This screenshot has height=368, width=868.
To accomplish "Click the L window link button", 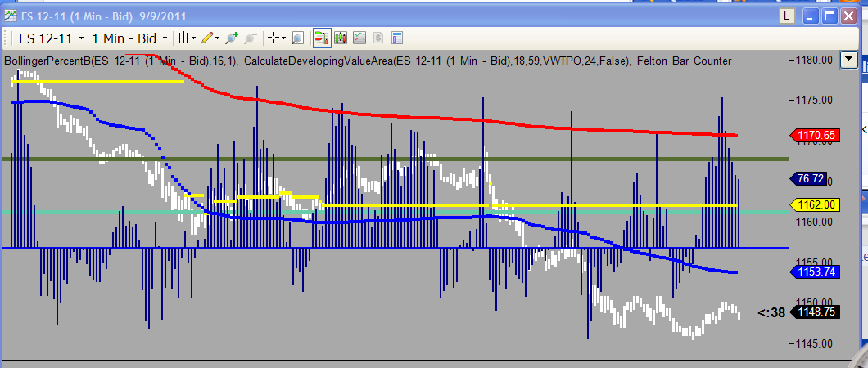I will coord(788,16).
